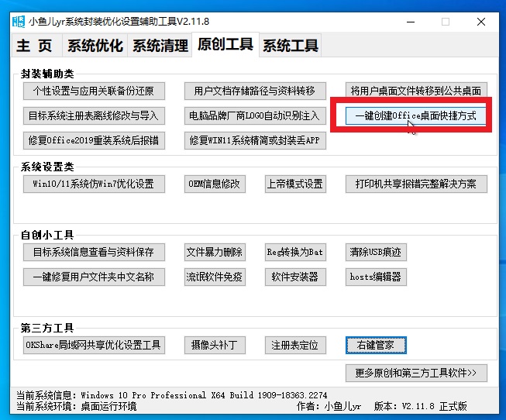Run 修复Office2019重装系统后报错
Screen dimensions: 506x420
[94, 140]
